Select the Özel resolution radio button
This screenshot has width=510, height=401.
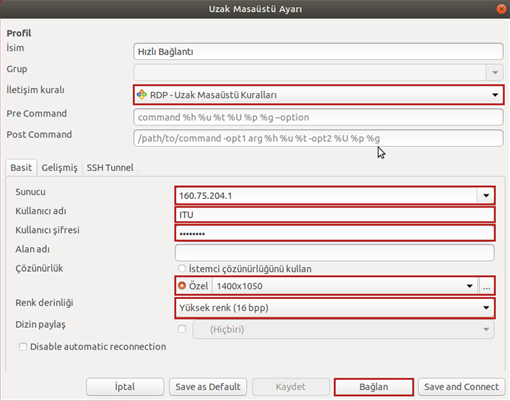[x=182, y=286]
